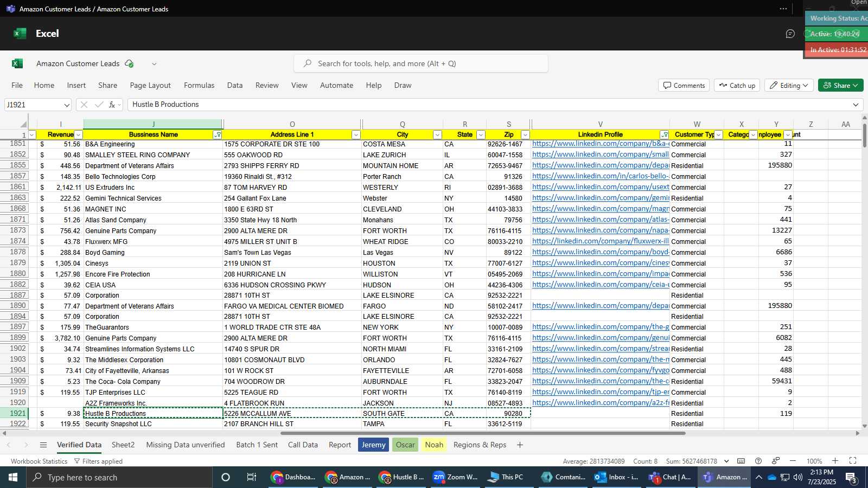Click the search for tools and help box
868x488 pixels.
421,64
